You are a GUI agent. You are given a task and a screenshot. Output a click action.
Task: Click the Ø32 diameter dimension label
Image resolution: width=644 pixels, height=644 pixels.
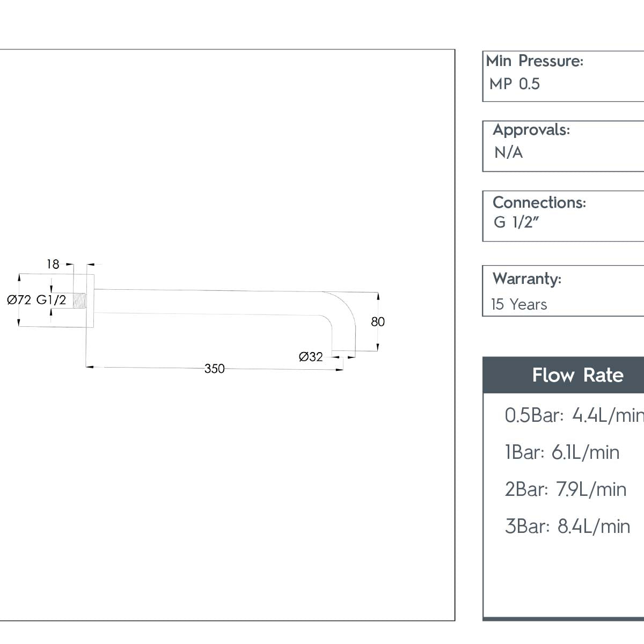coord(311,357)
